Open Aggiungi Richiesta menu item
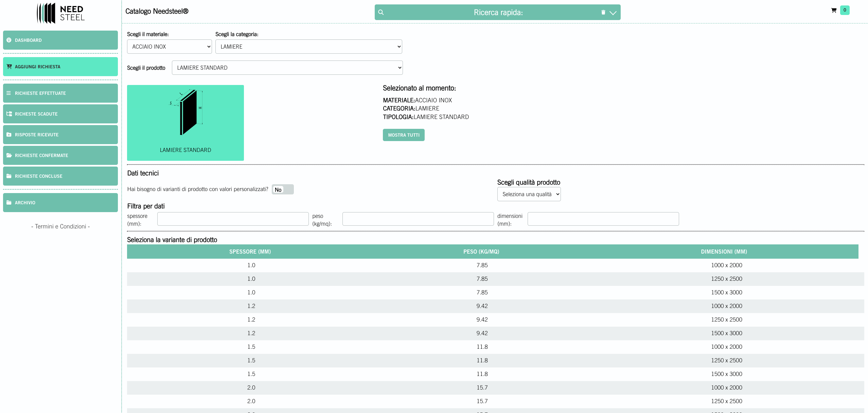 pos(60,67)
